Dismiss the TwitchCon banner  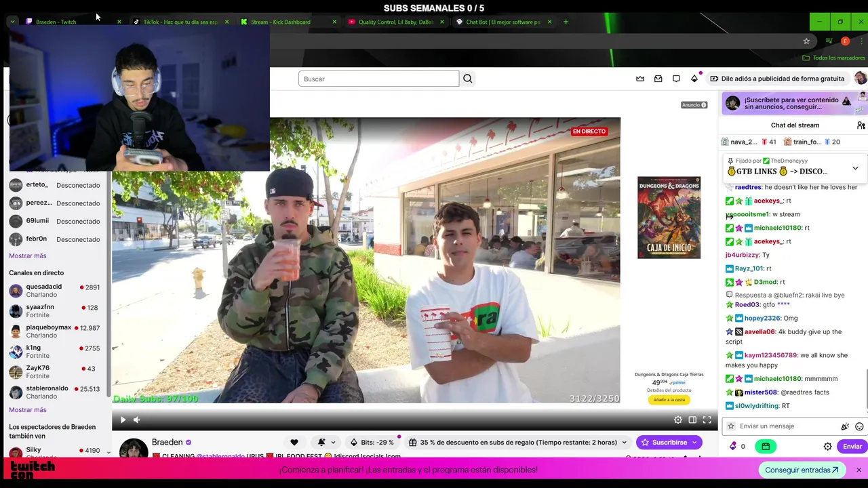pos(859,470)
